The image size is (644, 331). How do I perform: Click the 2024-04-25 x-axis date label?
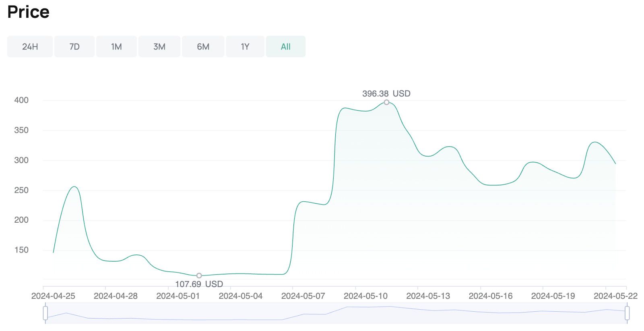coord(53,296)
